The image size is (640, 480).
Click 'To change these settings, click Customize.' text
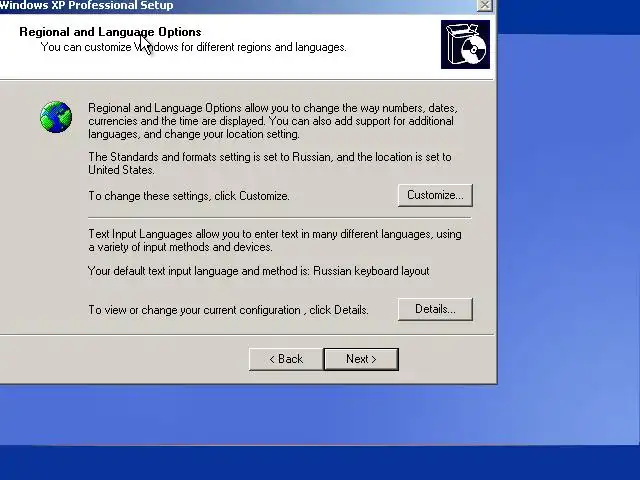[x=189, y=196]
